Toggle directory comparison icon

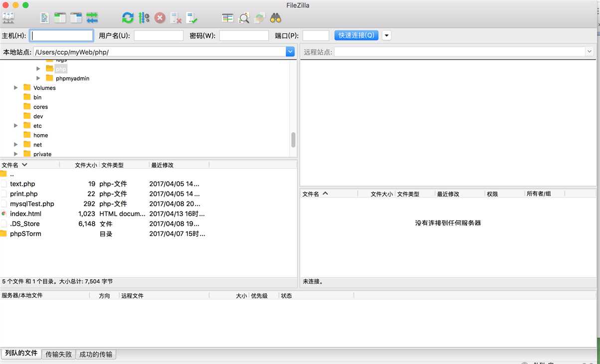tap(244, 18)
